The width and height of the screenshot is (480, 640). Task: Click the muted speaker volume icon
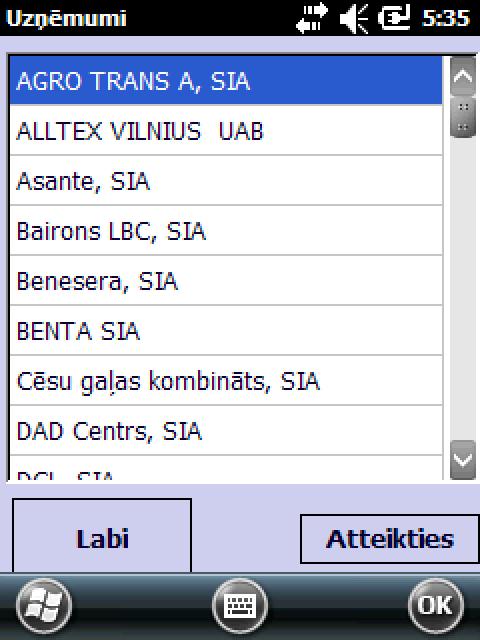click(x=354, y=18)
